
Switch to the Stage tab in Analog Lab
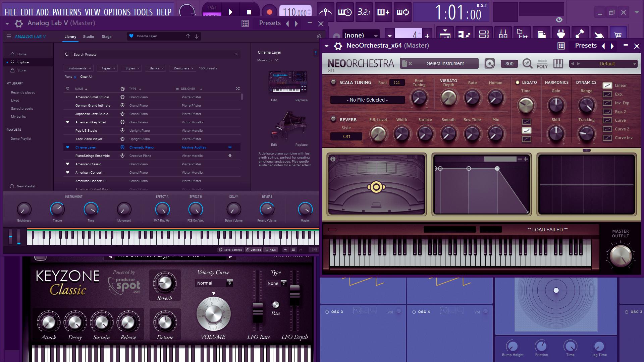click(x=107, y=37)
